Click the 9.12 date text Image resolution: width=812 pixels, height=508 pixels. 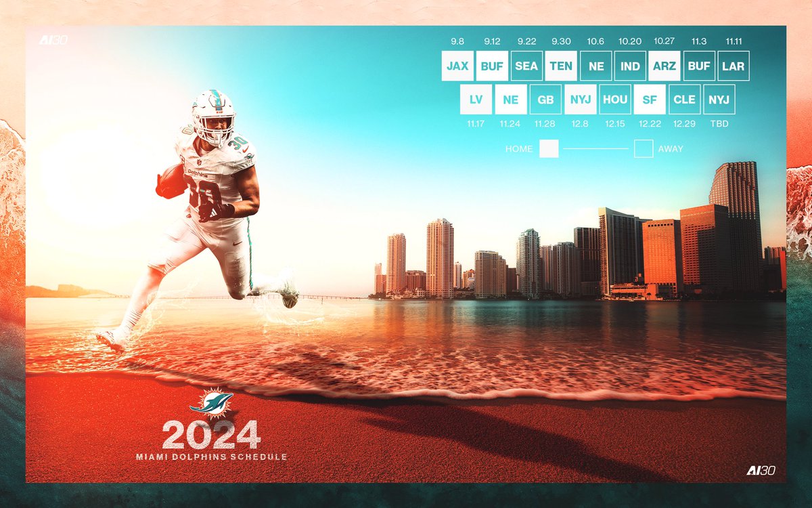click(x=492, y=41)
